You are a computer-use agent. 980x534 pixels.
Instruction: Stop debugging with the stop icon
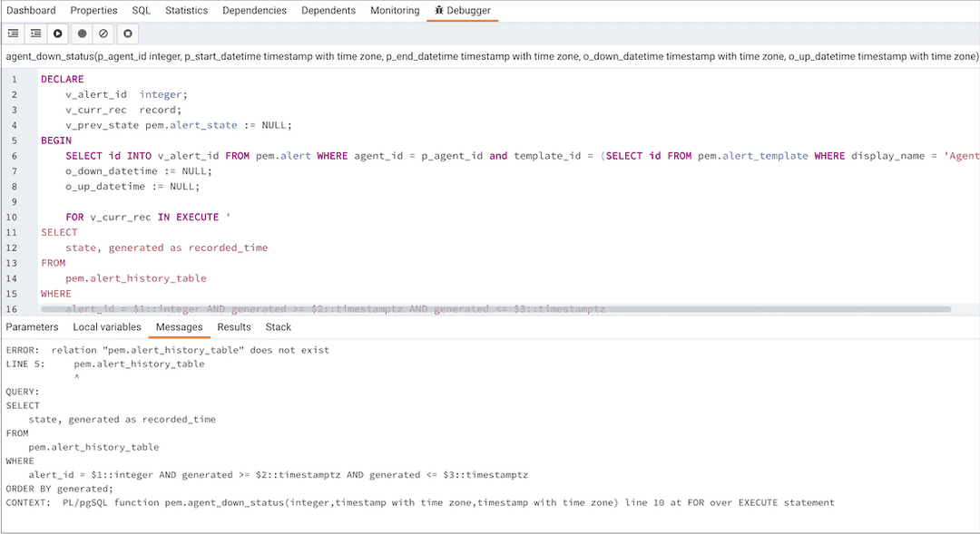pos(128,34)
